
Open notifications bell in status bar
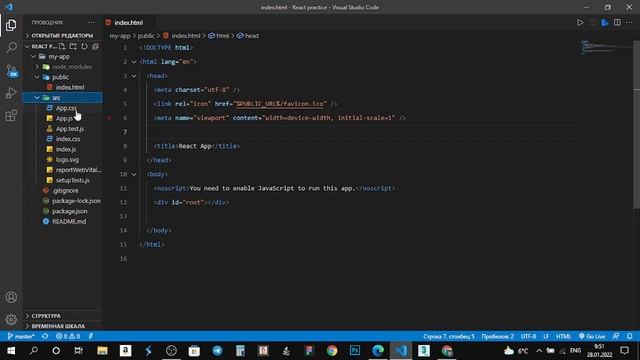630,336
